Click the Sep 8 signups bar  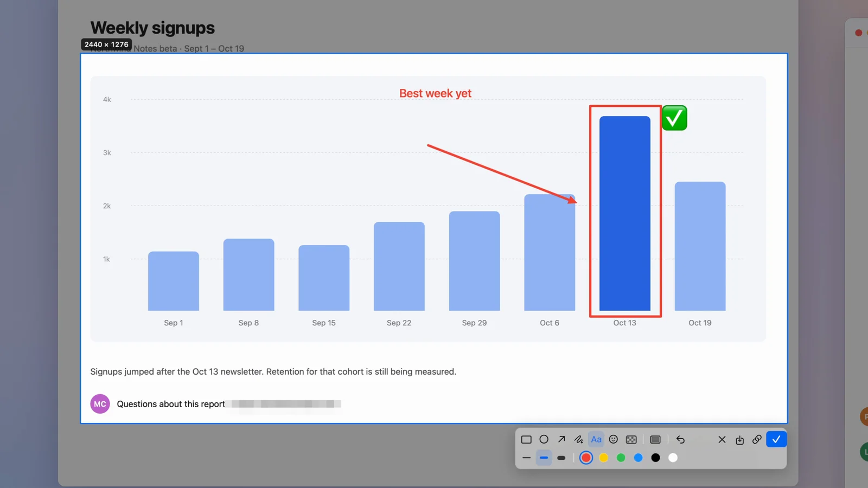pos(249,275)
